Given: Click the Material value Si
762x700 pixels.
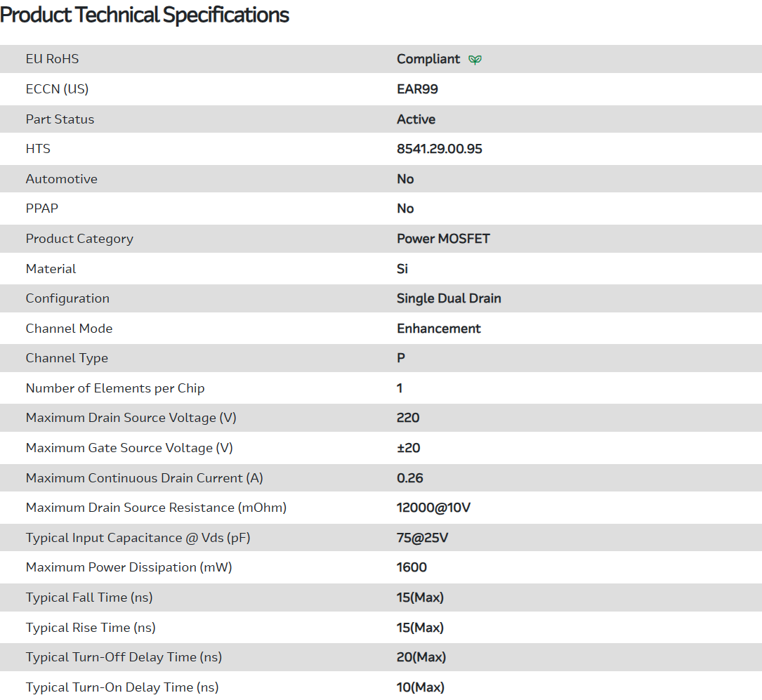Looking at the screenshot, I should coord(402,269).
